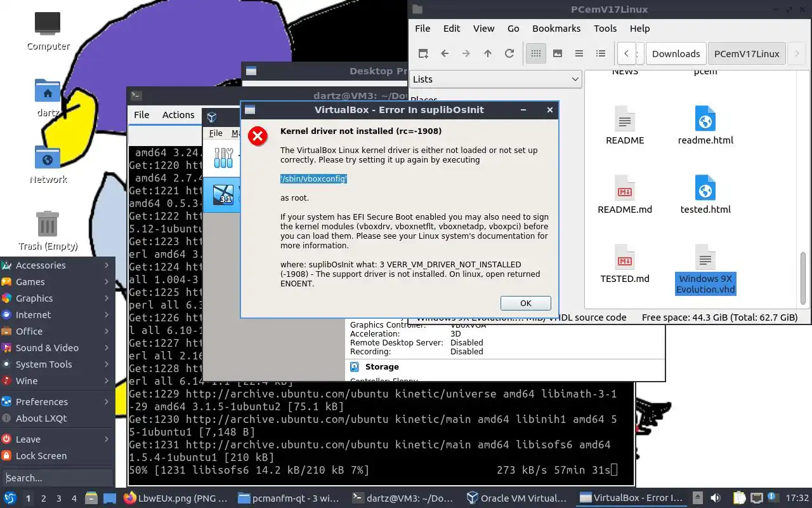Open Help menu in file manager
The image size is (812, 508).
point(639,29)
